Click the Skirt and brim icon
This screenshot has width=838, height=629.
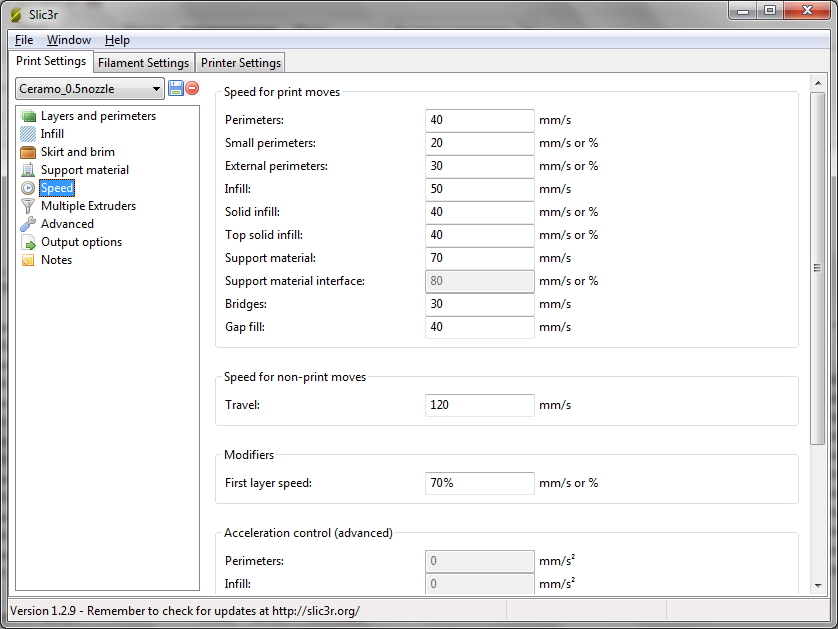28,152
